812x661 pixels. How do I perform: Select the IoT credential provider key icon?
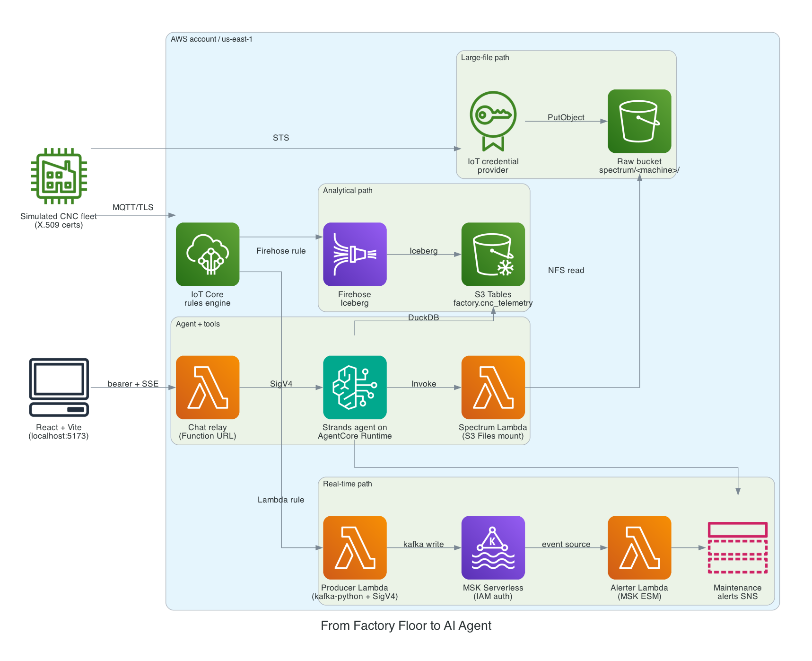coord(493,121)
